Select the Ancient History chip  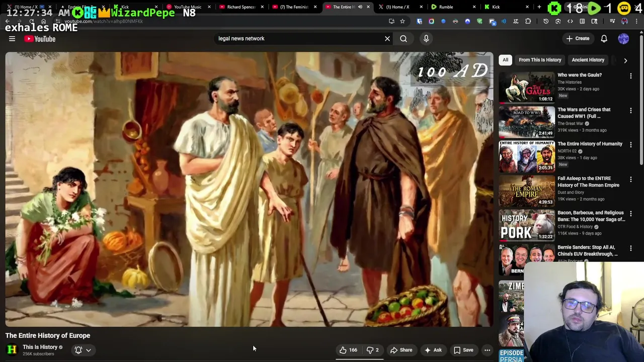[x=588, y=60]
